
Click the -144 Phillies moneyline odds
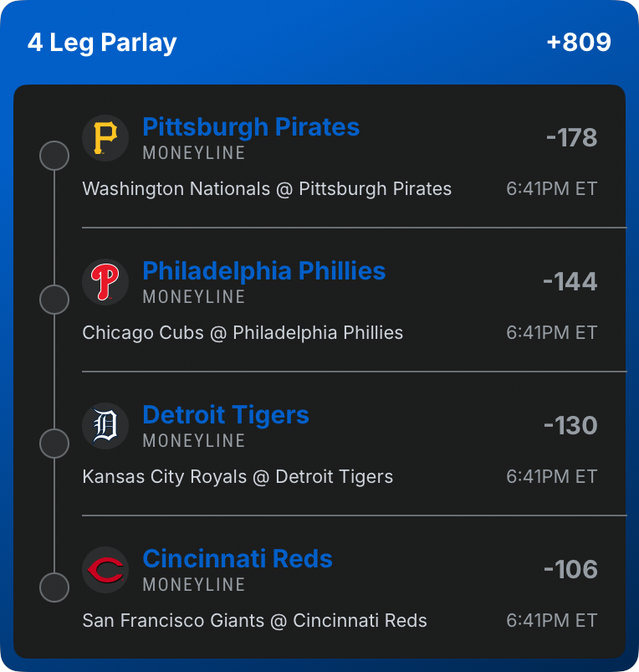[570, 282]
